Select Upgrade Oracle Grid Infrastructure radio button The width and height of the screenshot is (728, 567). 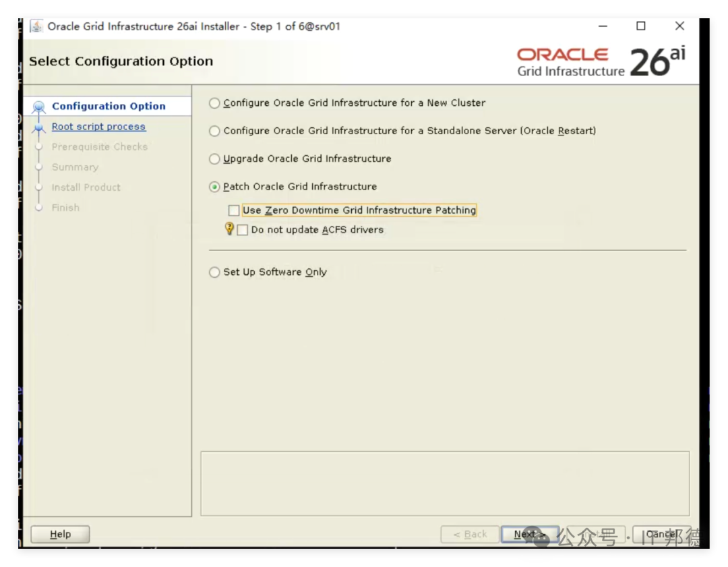(214, 159)
